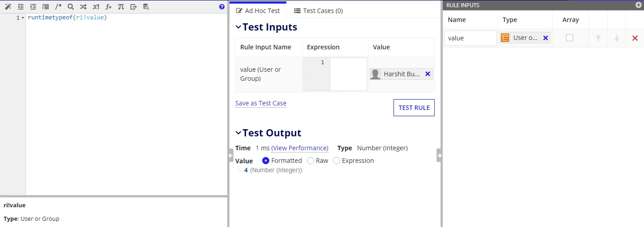Image resolution: width=644 pixels, height=227 pixels.
Task: Click the magic wand format expression icon
Action: point(8,7)
